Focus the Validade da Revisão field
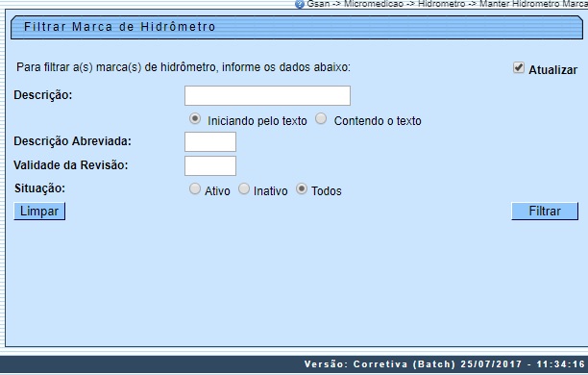This screenshot has height=375, width=588. click(x=210, y=166)
